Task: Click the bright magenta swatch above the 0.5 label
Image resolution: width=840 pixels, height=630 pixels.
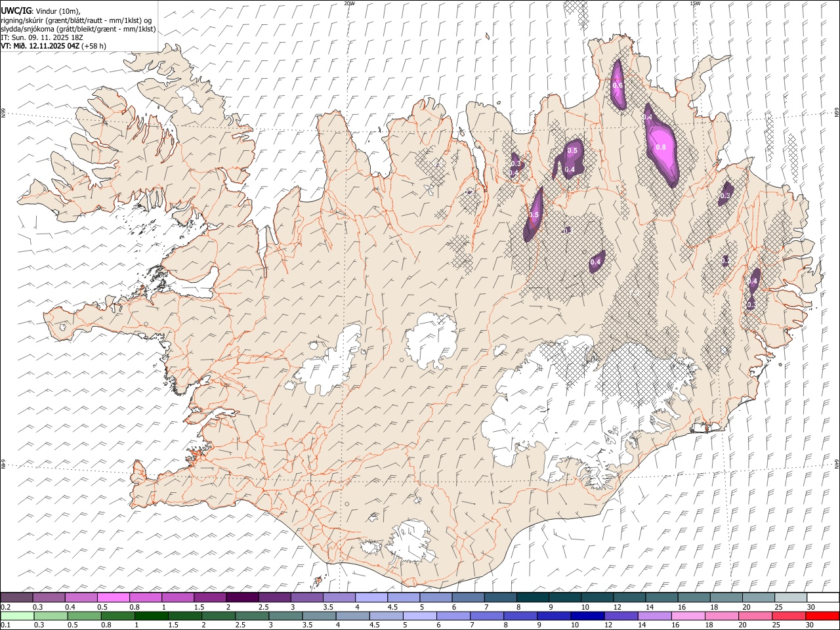Action: click(x=113, y=597)
